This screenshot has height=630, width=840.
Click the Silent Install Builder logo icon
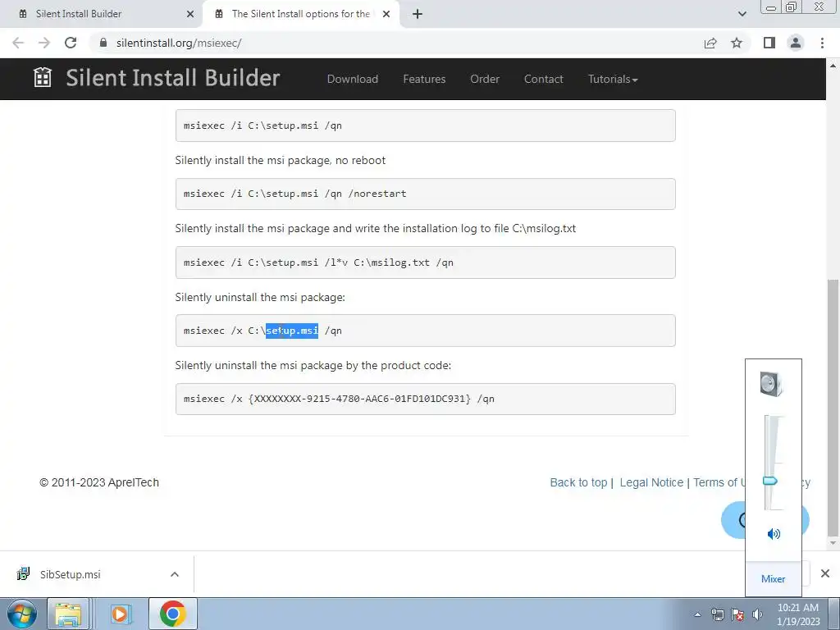tap(43, 78)
